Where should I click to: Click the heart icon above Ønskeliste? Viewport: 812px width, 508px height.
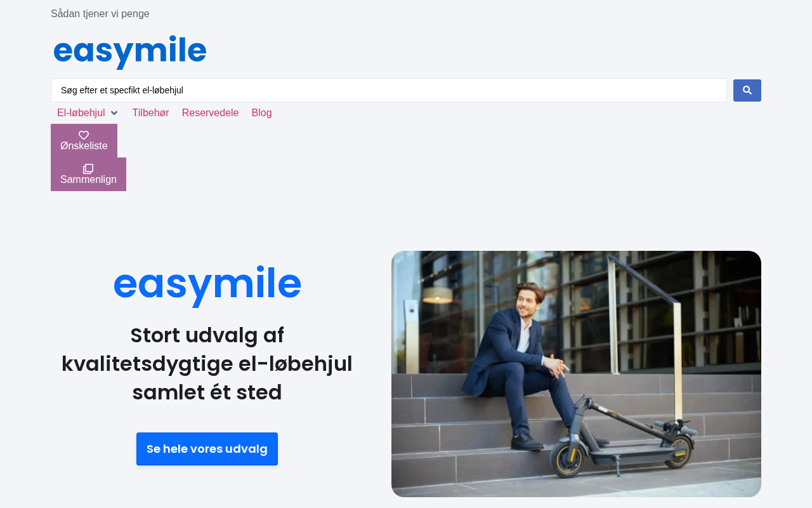pos(84,135)
